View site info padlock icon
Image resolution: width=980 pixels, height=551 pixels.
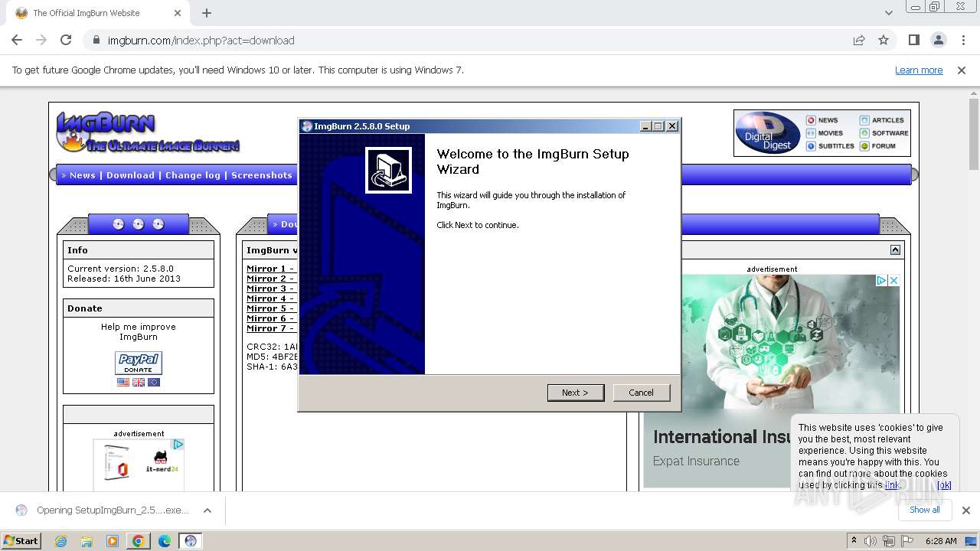pyautogui.click(x=96, y=41)
